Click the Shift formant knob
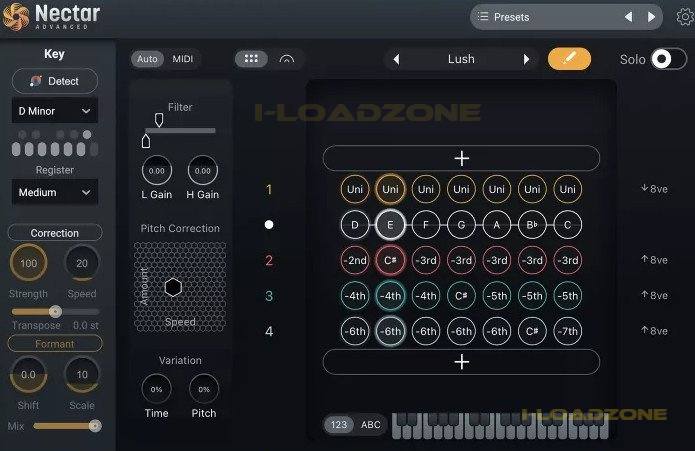Image resolution: width=695 pixels, height=451 pixels. coord(28,375)
